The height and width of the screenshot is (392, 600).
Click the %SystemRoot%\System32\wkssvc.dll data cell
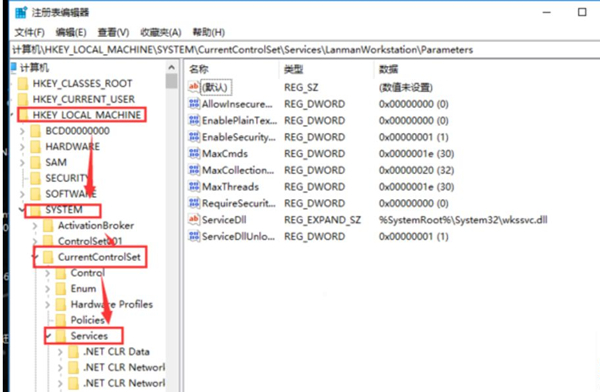(463, 220)
